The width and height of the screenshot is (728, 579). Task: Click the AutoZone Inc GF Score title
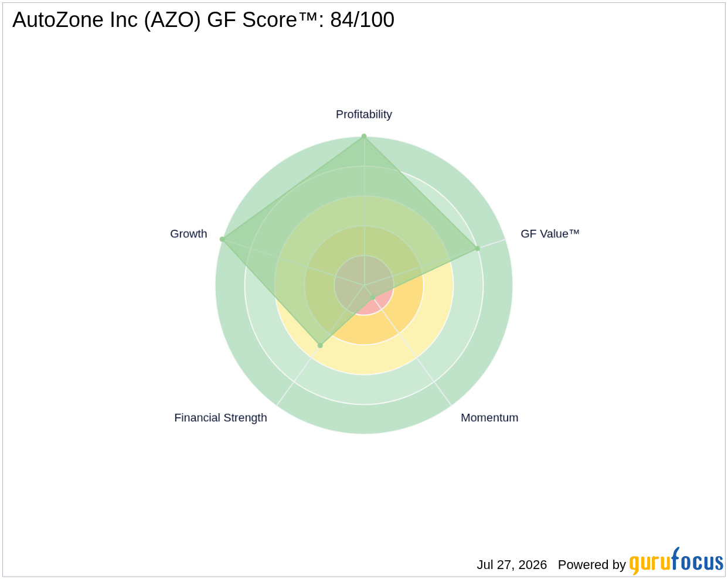coord(203,20)
